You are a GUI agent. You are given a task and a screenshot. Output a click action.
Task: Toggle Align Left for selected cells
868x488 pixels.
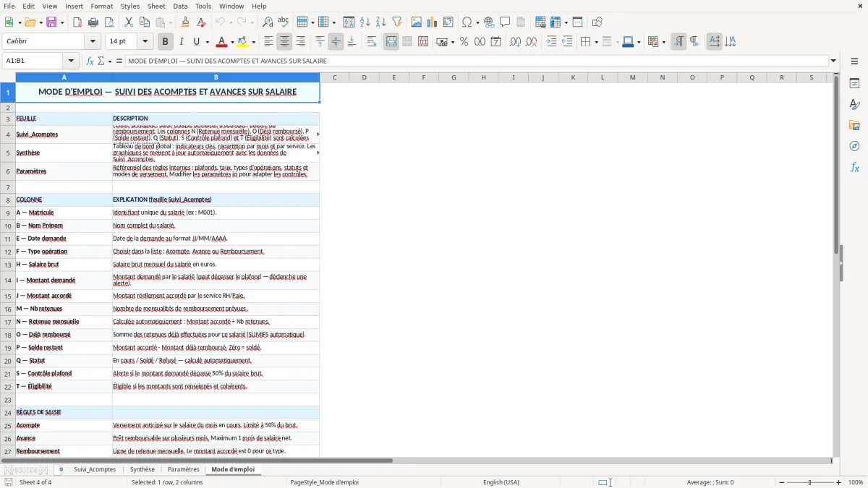[x=268, y=42]
